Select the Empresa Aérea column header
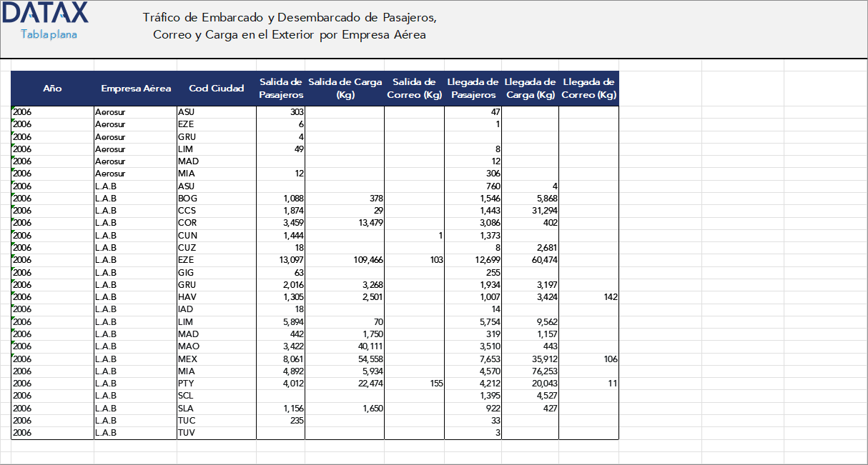Image resolution: width=868 pixels, height=465 pixels. pos(135,88)
